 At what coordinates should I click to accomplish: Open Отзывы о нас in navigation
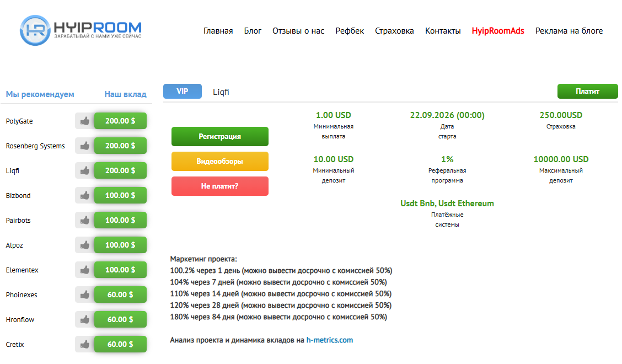click(298, 31)
